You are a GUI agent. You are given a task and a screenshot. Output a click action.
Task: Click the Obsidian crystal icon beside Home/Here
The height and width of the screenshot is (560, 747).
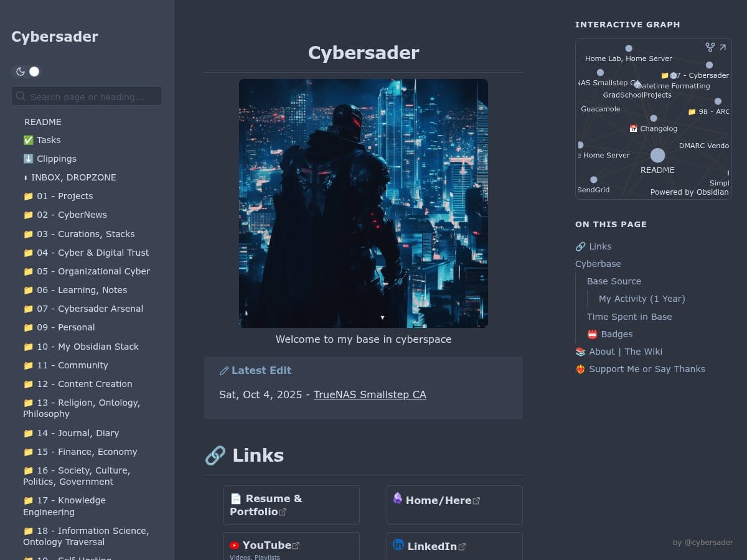point(397,498)
